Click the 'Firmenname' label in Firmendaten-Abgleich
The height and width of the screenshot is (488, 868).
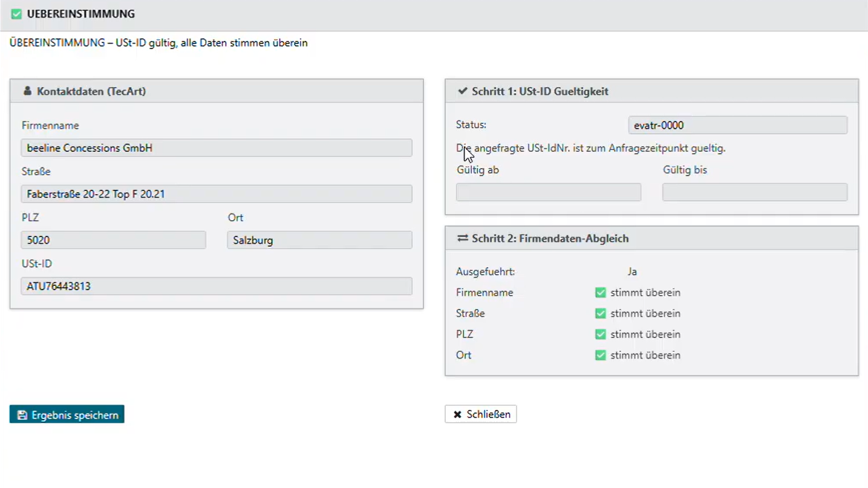click(x=485, y=293)
